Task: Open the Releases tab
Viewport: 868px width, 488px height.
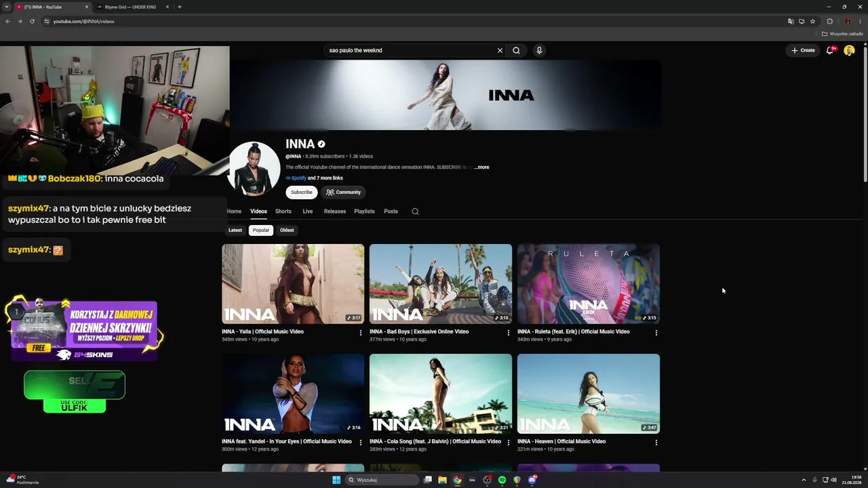Action: tap(335, 211)
